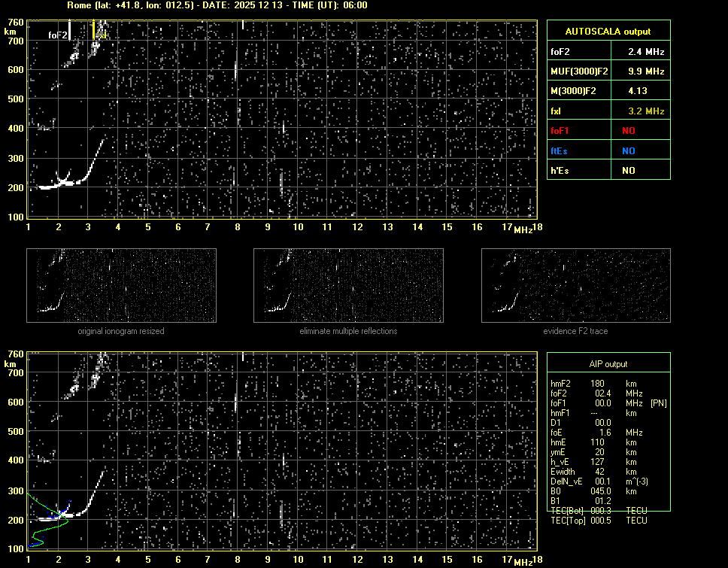Image resolution: width=728 pixels, height=568 pixels.
Task: Click the h'Es NO value cell
Action: [628, 171]
